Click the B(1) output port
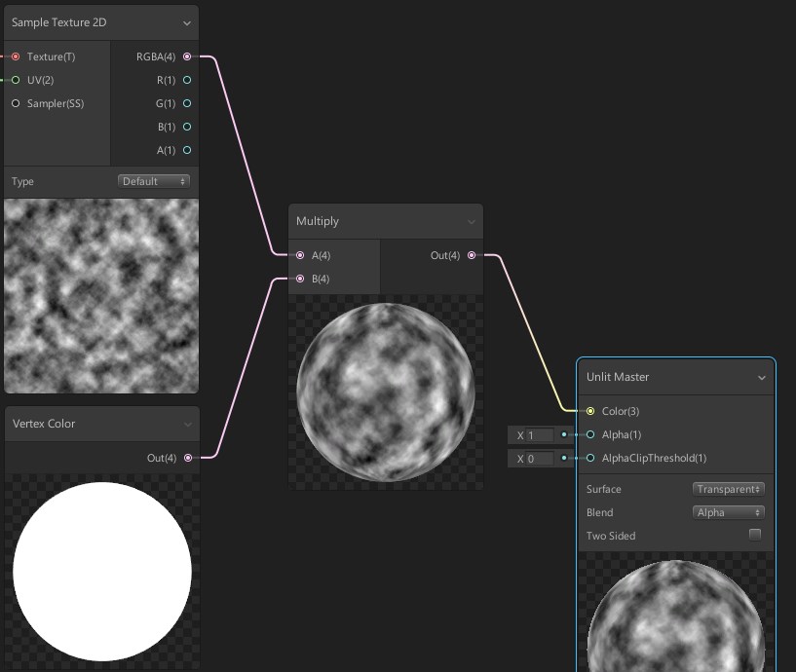The image size is (796, 672). (x=187, y=127)
